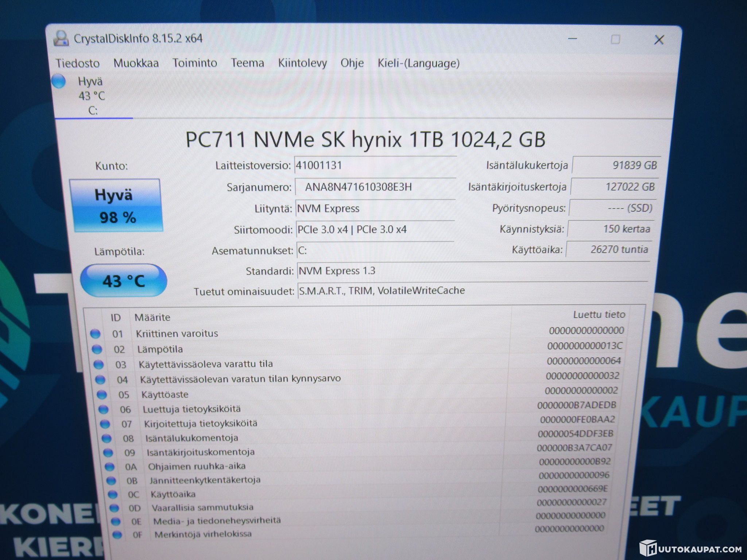Click raw value 0000000000669E

click(573, 489)
